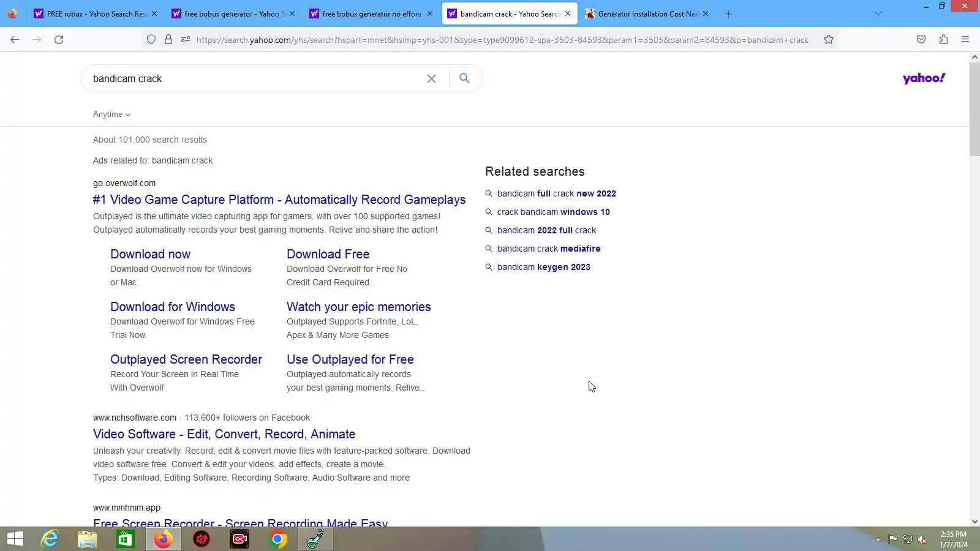Switch to free bobux generator no effort tab
This screenshot has height=551, width=980.
tap(371, 13)
